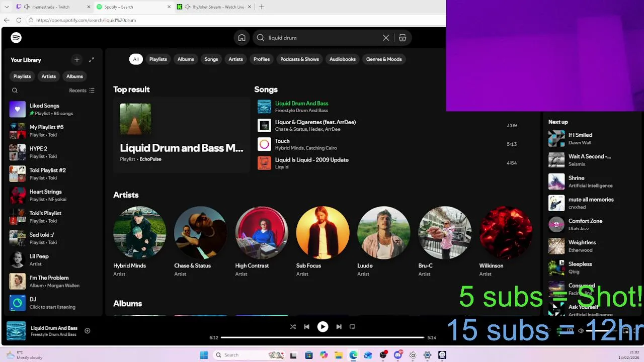Open EchoPulse profile link

point(150,159)
